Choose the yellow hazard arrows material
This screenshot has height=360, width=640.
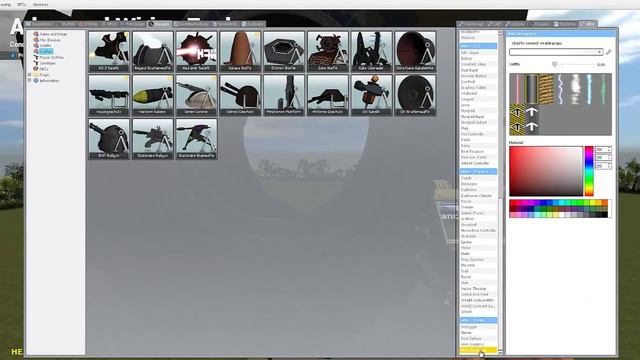tap(517, 119)
